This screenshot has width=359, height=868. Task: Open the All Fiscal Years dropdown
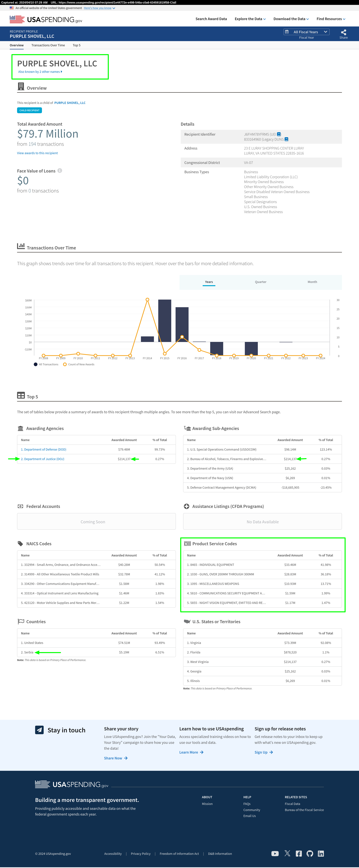tap(306, 32)
